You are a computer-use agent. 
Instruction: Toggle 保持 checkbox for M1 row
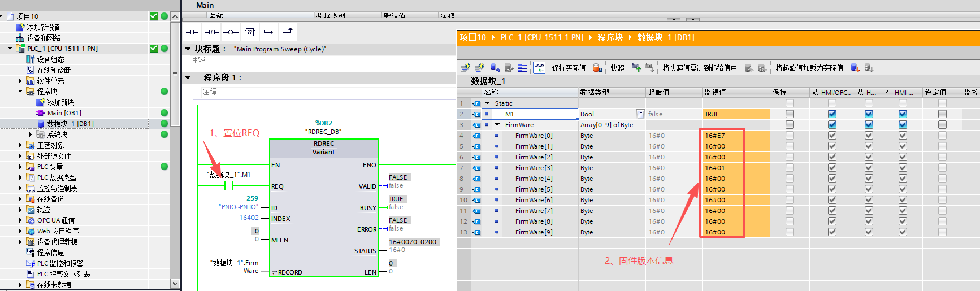coord(790,114)
